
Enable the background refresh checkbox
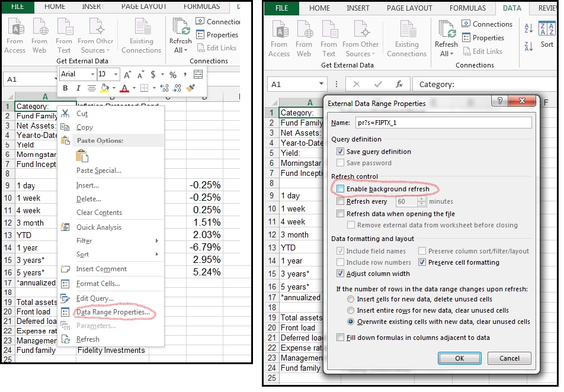(x=340, y=189)
